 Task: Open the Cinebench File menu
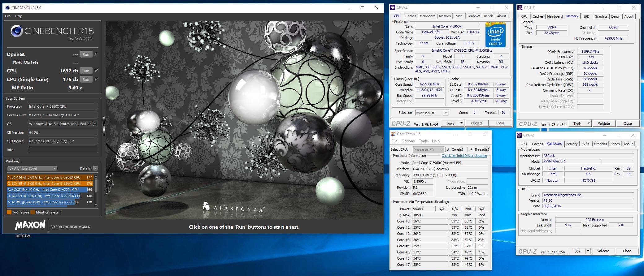(8, 16)
